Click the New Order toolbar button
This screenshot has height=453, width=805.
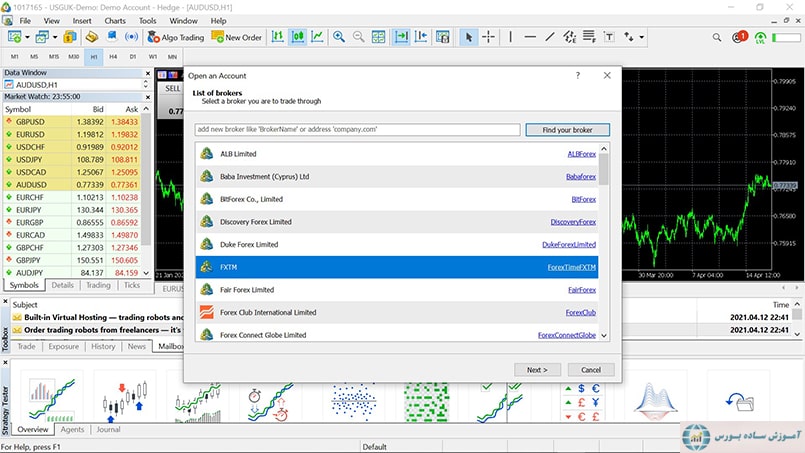pyautogui.click(x=237, y=37)
